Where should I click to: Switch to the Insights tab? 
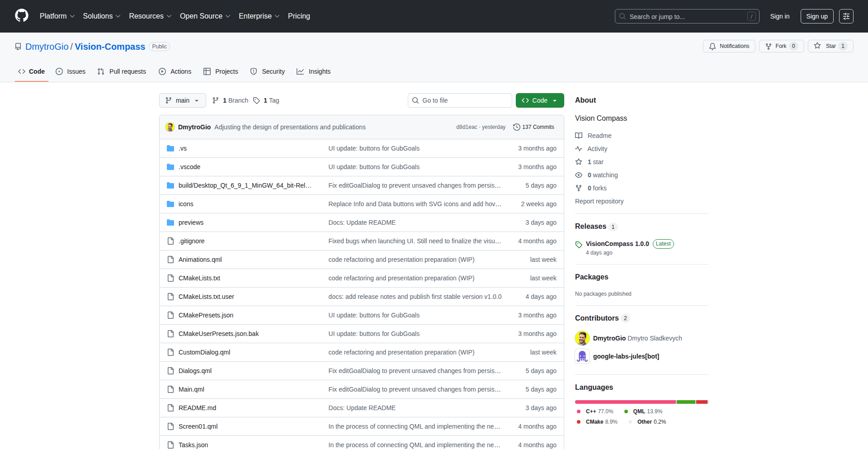314,71
